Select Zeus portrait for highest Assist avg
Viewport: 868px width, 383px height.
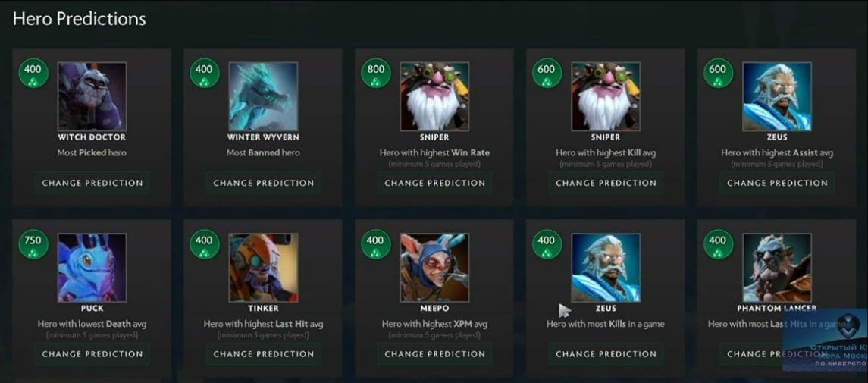coord(777,96)
